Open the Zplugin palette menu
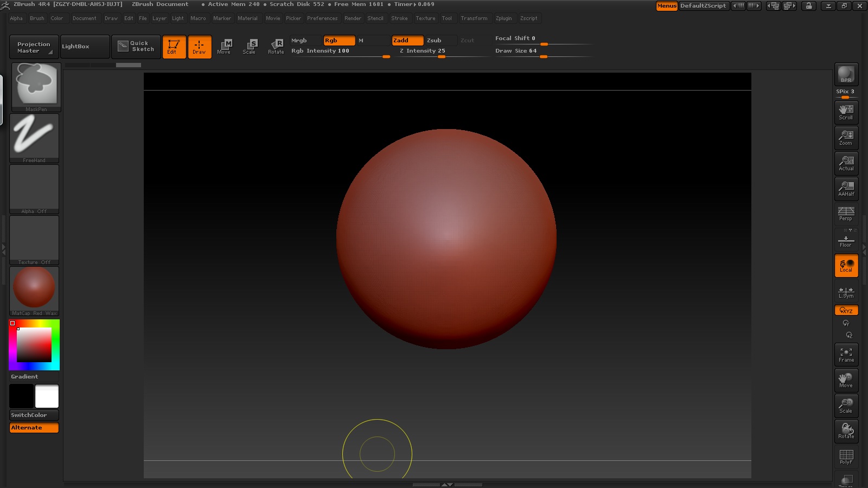Screen dimensions: 868x488 [504, 18]
